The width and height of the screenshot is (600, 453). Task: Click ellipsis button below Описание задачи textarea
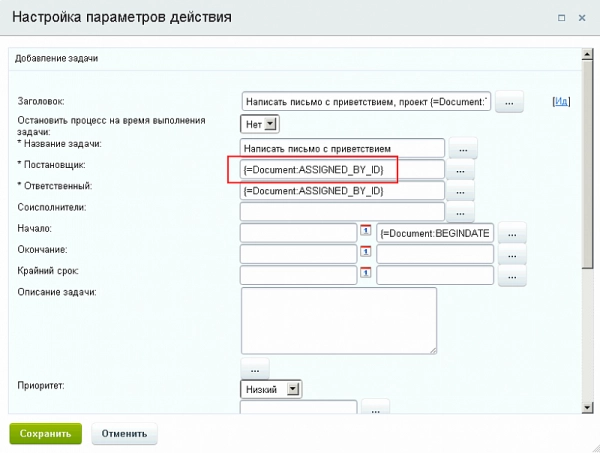(x=255, y=366)
